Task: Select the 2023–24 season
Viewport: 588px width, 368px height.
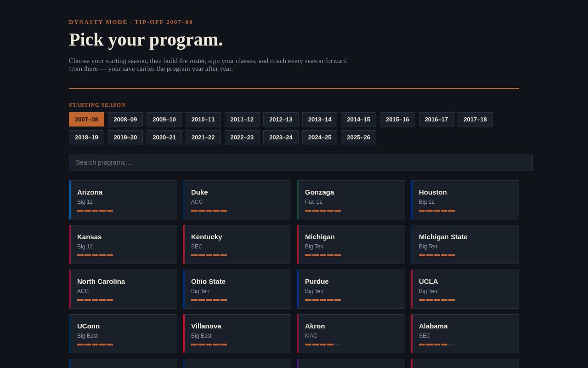Action: coord(281,137)
